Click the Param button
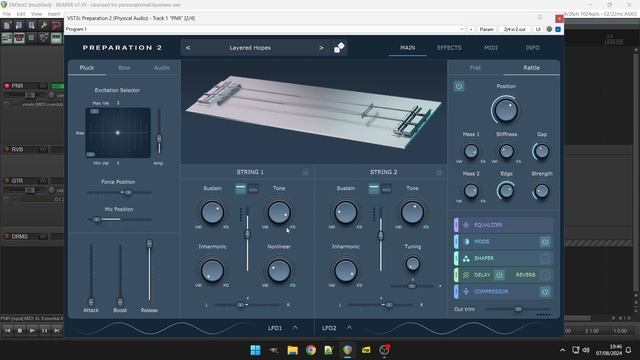This screenshot has height=360, width=640. tap(486, 29)
